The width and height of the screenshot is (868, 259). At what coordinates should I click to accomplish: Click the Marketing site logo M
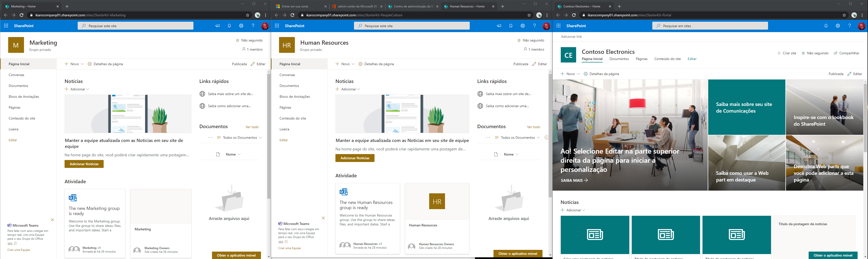coord(16,45)
